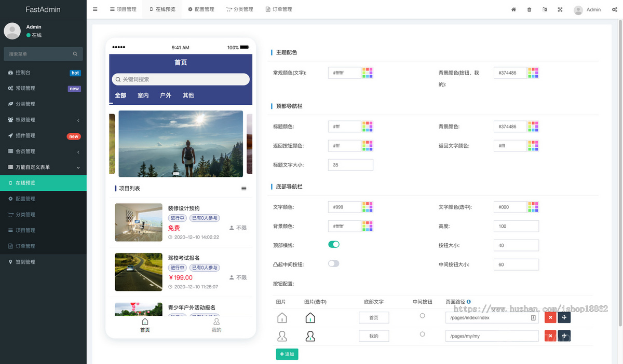Click the hamburger collapse icon next to FastAdmin
This screenshot has height=364, width=623.
(94, 9)
